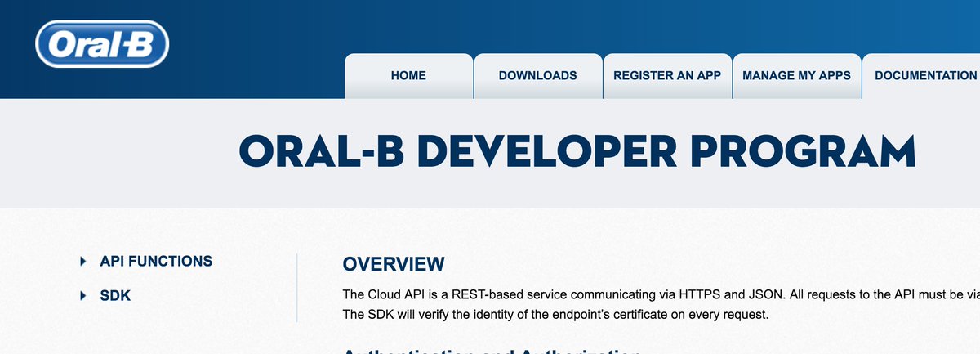Image resolution: width=980 pixels, height=354 pixels.
Task: Click the ORAL-B DEVELOPER PROGRAM title
Action: pos(577,151)
